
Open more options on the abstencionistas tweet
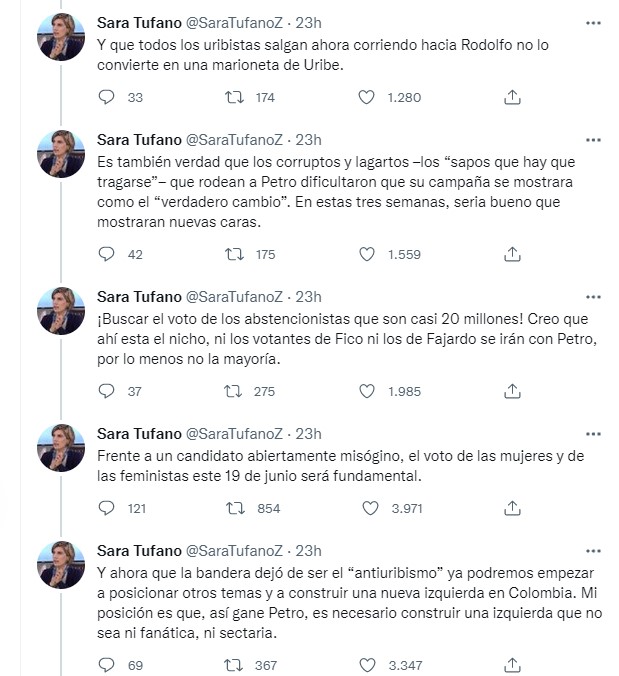pos(592,296)
